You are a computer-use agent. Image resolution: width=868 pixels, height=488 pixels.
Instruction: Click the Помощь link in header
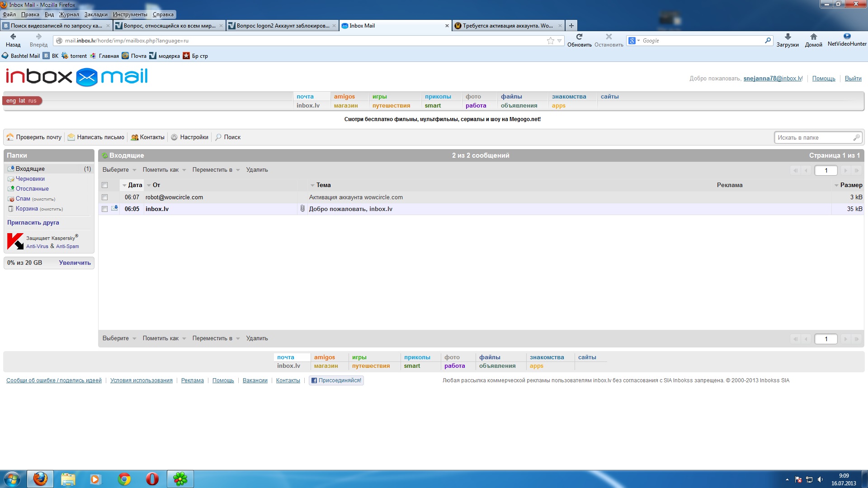[824, 79]
